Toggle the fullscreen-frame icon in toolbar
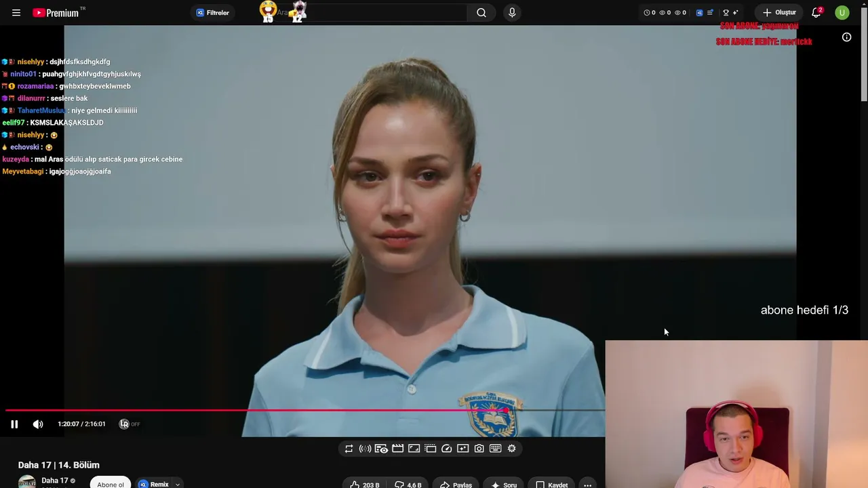This screenshot has height=488, width=868. click(x=414, y=449)
